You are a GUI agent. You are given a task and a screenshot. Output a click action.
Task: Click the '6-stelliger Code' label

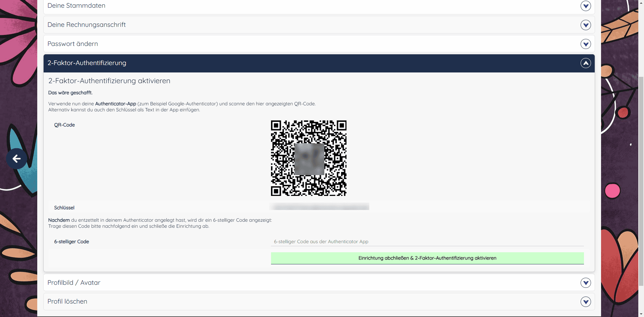coord(71,242)
